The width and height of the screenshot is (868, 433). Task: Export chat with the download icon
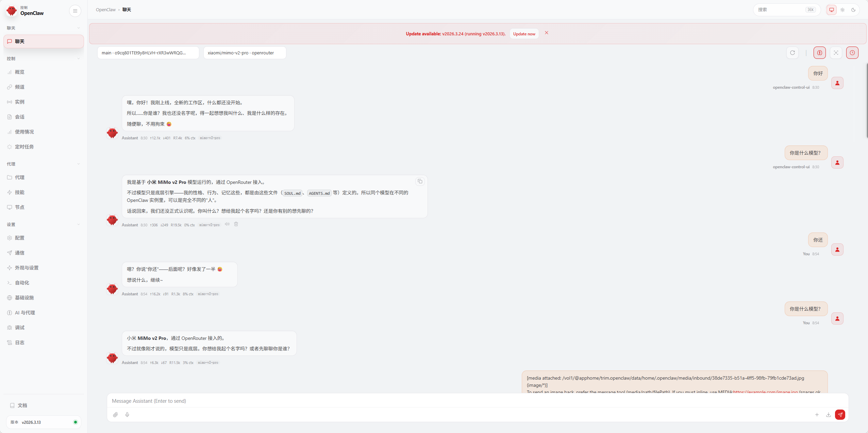pyautogui.click(x=829, y=415)
